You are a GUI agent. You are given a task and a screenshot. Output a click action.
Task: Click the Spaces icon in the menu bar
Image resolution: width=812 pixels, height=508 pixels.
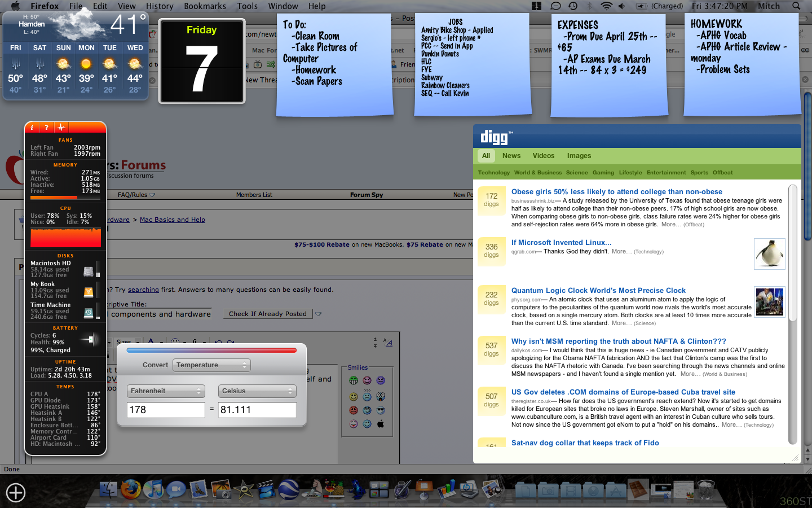(537, 6)
